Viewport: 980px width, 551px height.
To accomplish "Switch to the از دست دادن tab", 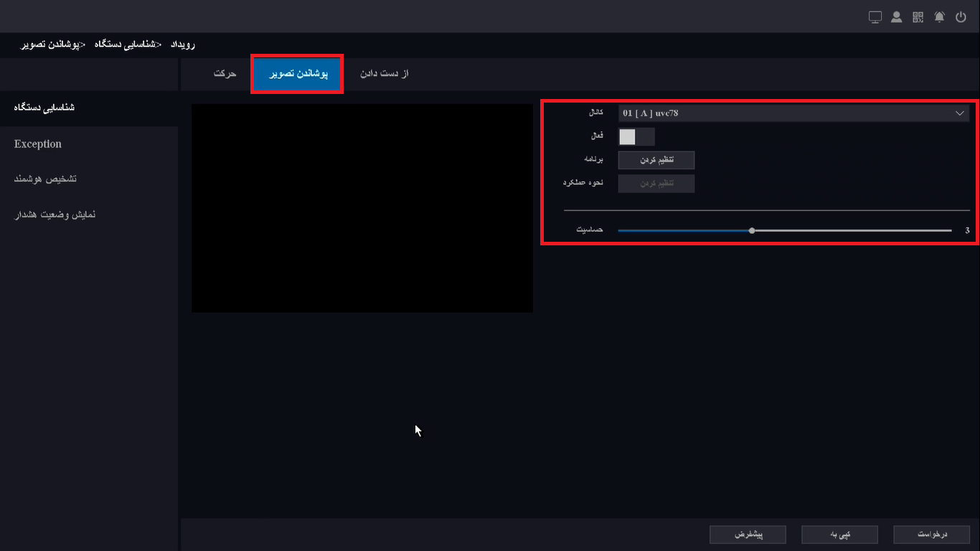I will pos(384,74).
